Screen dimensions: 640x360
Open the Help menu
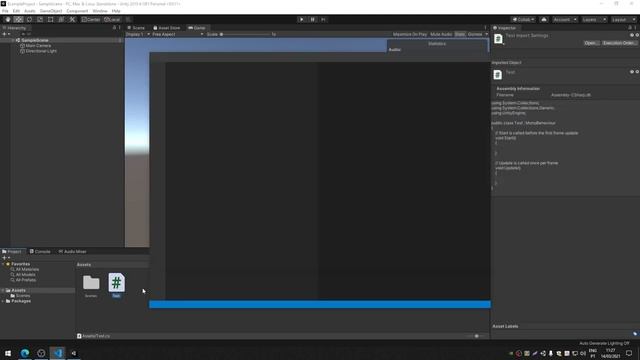[x=116, y=11]
